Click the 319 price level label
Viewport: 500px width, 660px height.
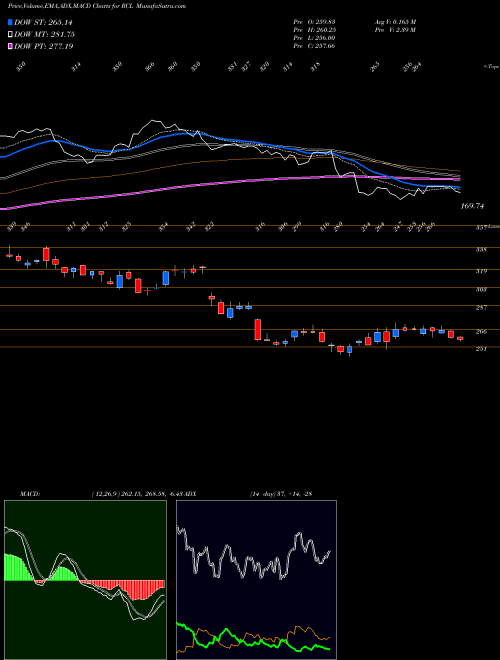point(481,271)
